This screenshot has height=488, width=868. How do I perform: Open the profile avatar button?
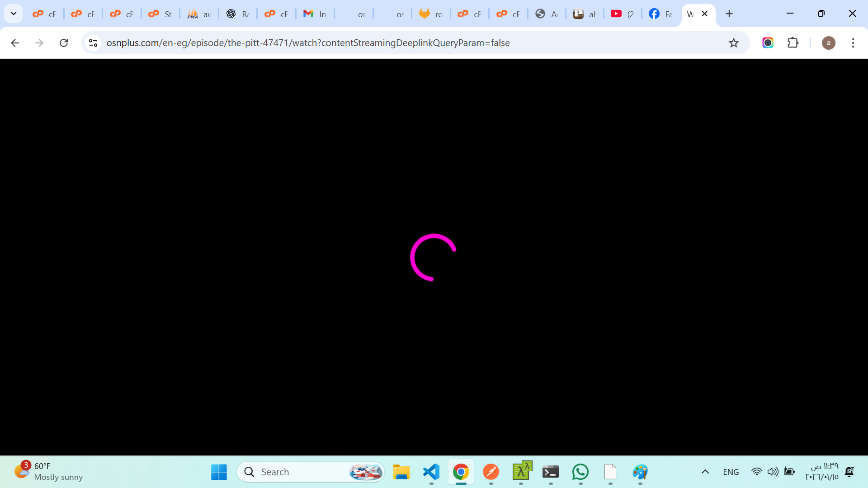coord(828,43)
